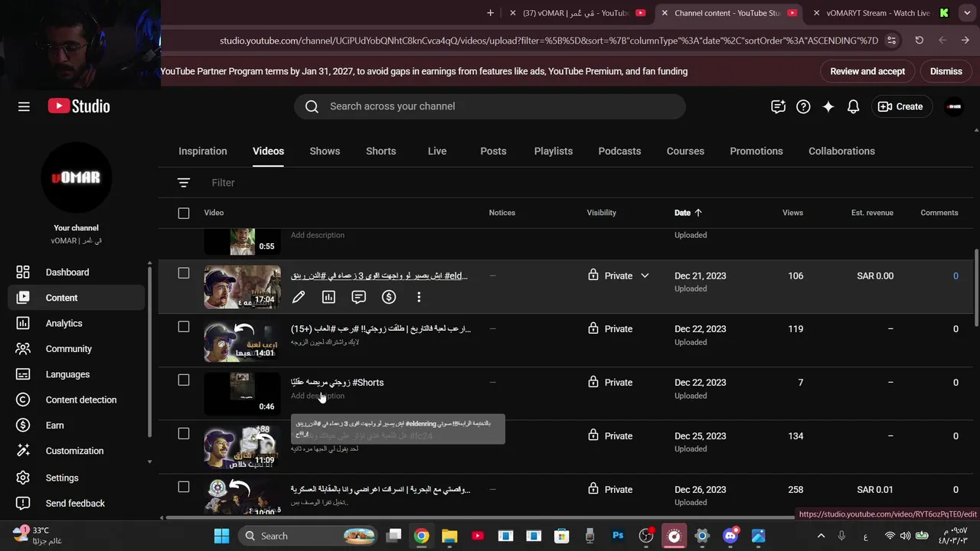The height and width of the screenshot is (551, 980).
Task: Dismiss the Partner Program banner
Action: click(x=946, y=71)
